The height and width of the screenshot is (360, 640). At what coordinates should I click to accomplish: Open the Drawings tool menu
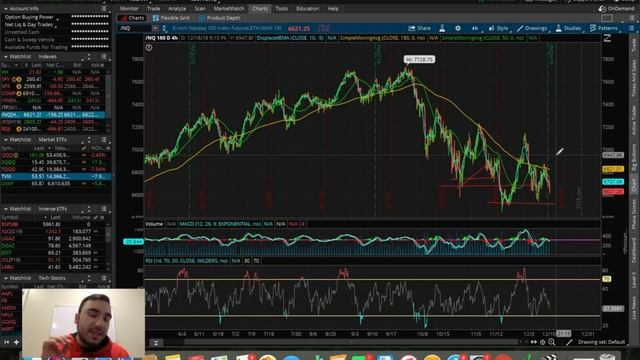(x=532, y=28)
